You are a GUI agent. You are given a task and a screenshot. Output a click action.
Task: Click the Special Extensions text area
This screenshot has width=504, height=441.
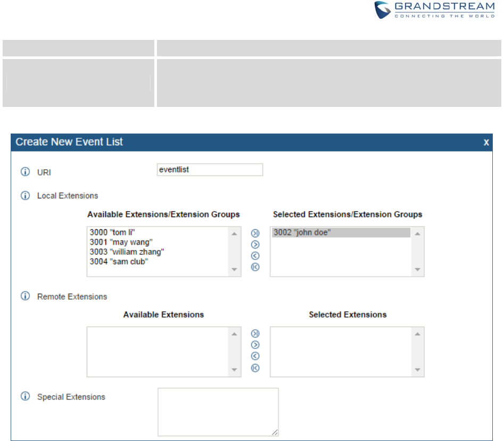[x=218, y=412]
